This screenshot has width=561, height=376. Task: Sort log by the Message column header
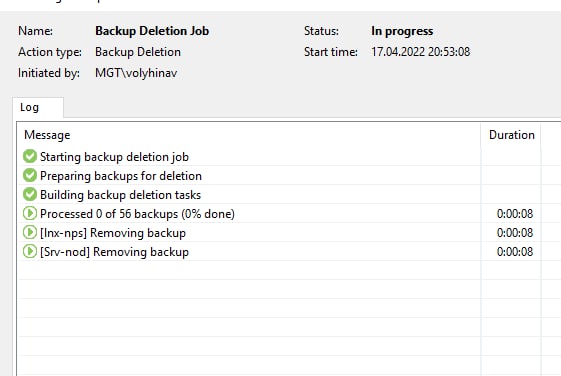pos(47,135)
